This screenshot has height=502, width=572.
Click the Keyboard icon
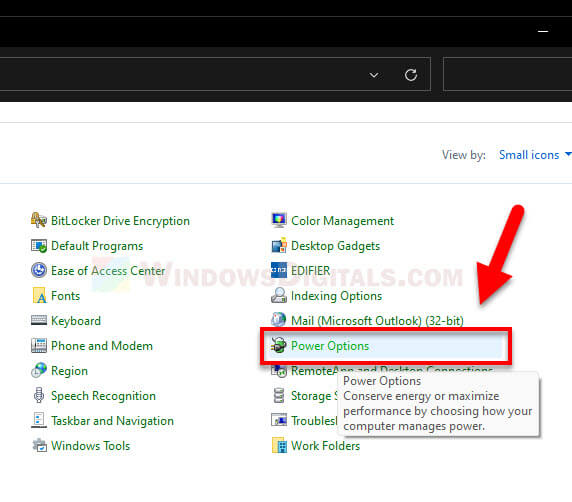coord(39,321)
